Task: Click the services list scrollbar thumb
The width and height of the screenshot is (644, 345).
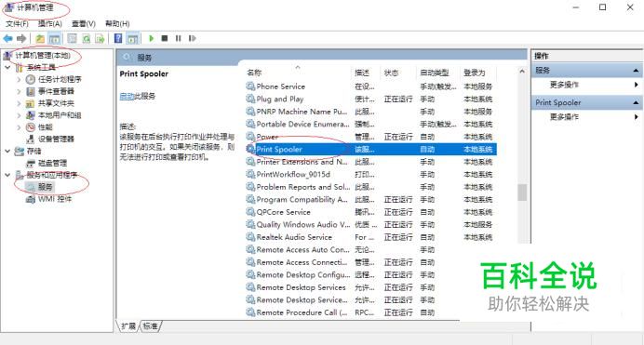Action: [x=522, y=192]
